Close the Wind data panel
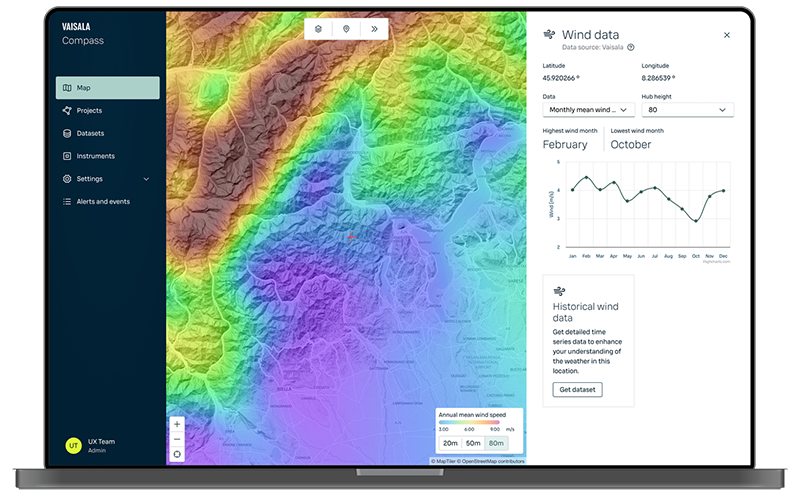Image resolution: width=800 pixels, height=498 pixels. [727, 35]
